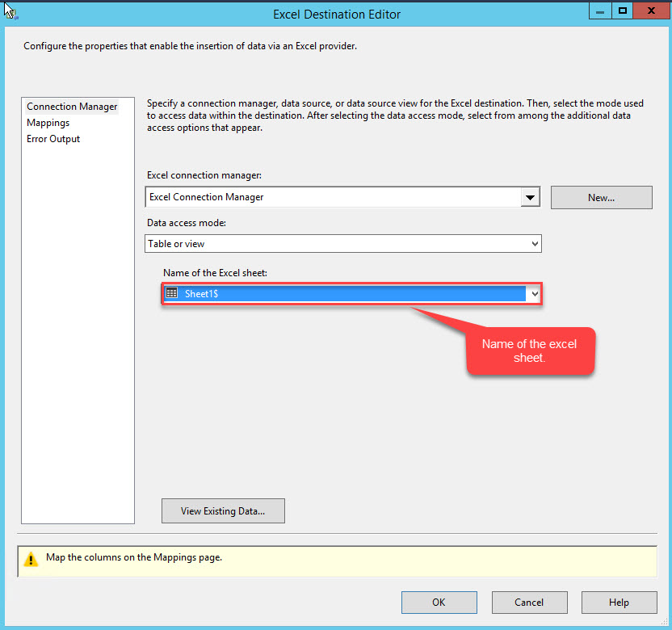Click Cancel to discard changes
Viewport: 672px width, 630px height.
(529, 603)
